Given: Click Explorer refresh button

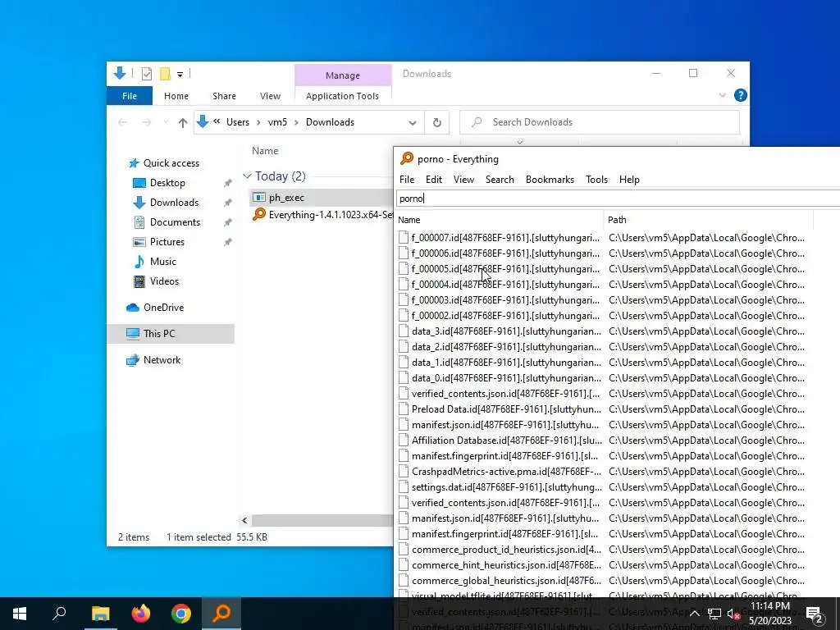Looking at the screenshot, I should [x=437, y=123].
